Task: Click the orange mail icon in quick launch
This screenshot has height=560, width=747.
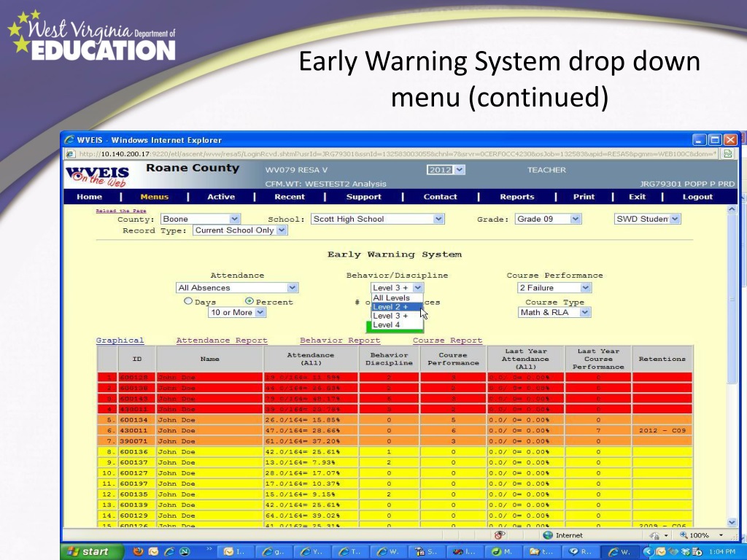Action: (153, 551)
